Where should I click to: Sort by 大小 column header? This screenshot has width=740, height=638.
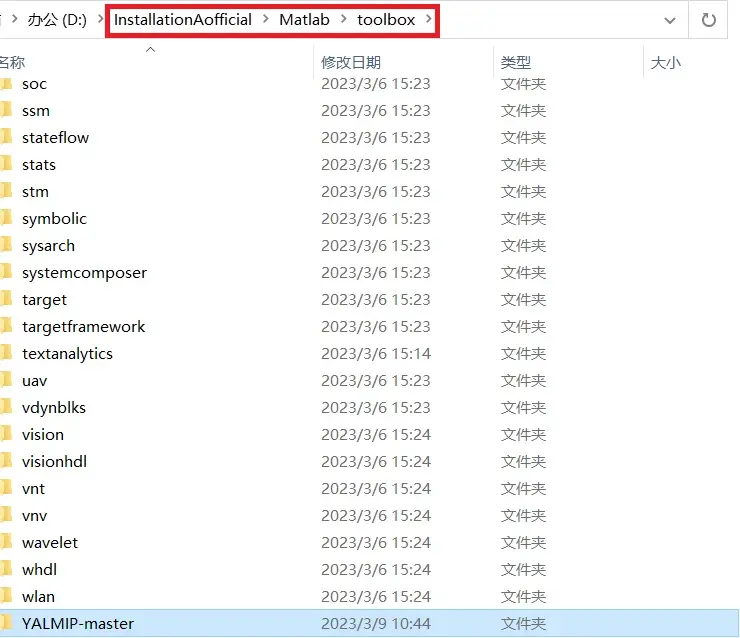665,62
